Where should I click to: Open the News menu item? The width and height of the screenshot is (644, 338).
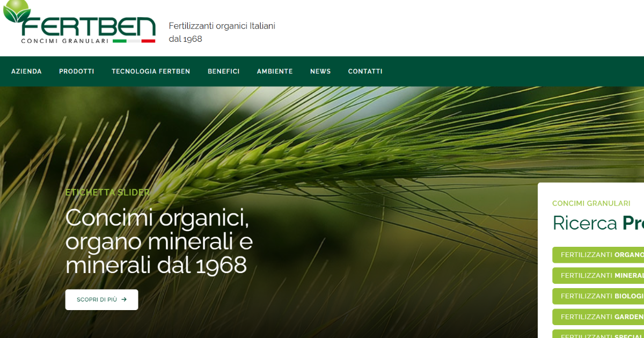[320, 71]
